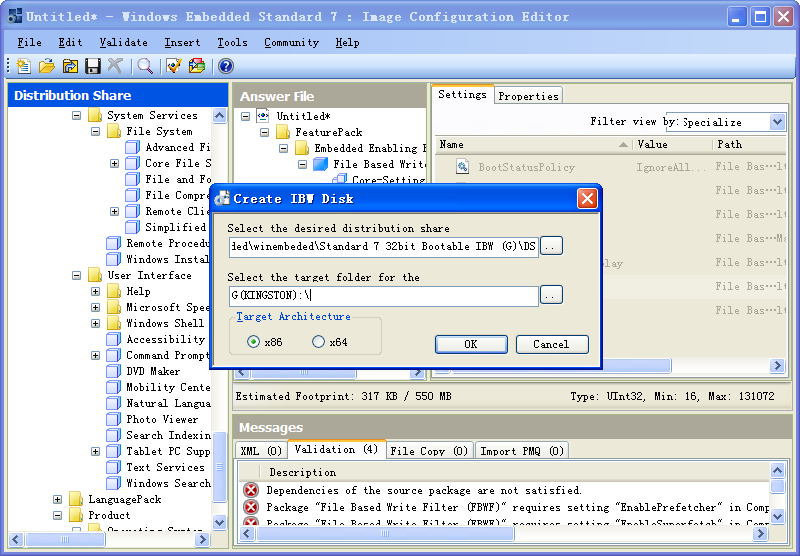Click error icon beside Dependencies message
Viewport: 800px width, 556px height.
click(x=251, y=490)
